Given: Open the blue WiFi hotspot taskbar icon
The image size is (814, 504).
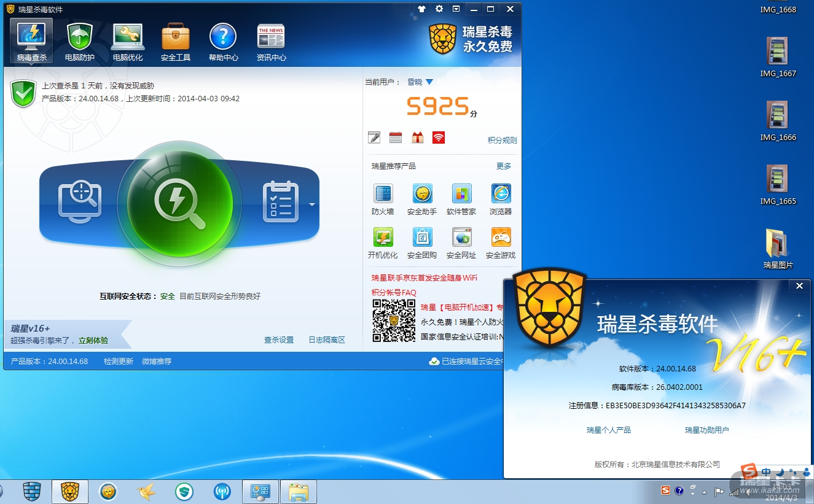Looking at the screenshot, I should point(222,492).
